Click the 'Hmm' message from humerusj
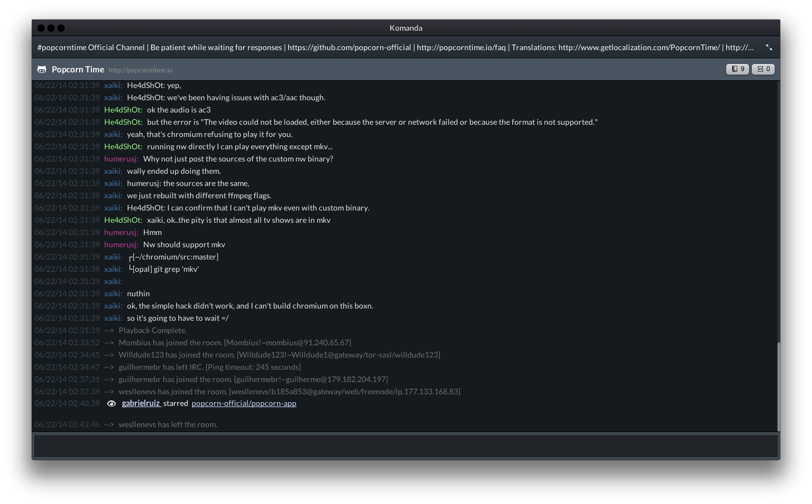 [153, 232]
